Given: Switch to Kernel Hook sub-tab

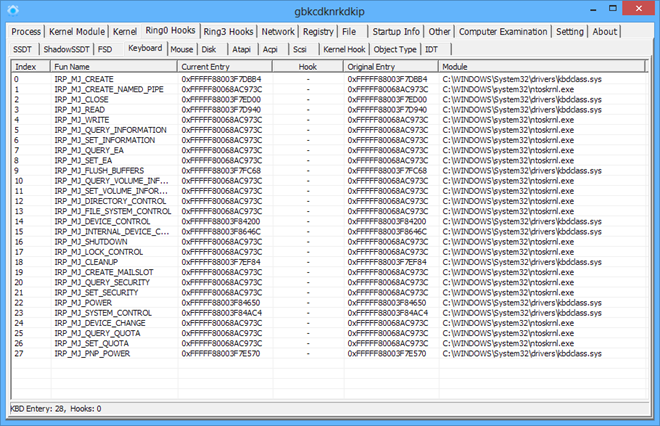Looking at the screenshot, I should tap(344, 50).
